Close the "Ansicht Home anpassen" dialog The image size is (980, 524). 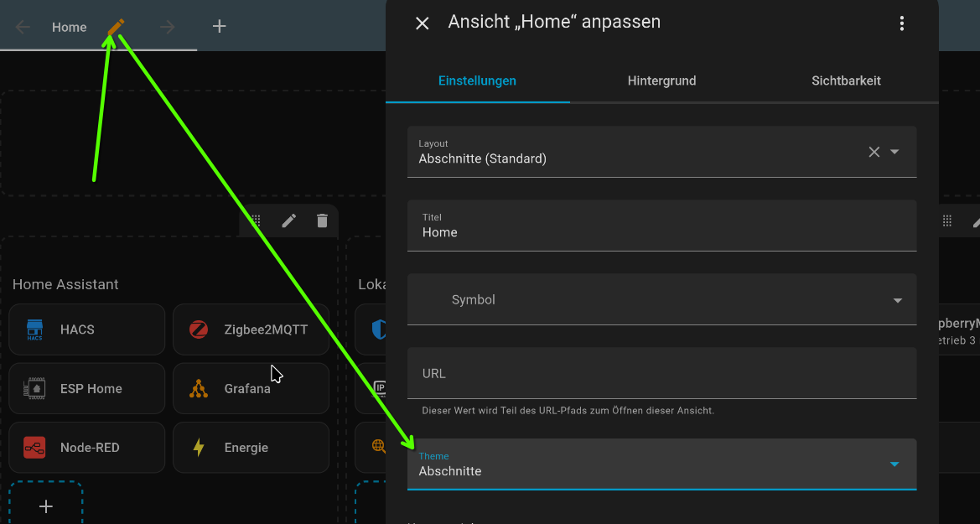tap(423, 23)
